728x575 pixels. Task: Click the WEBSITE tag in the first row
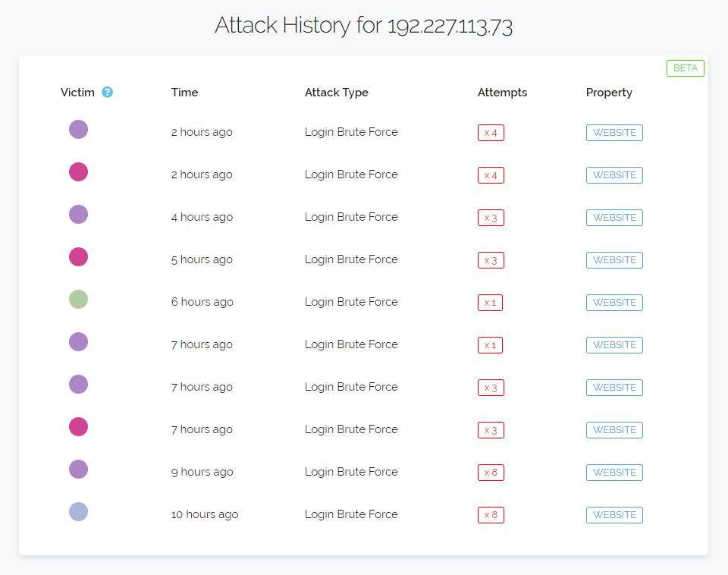pos(614,133)
